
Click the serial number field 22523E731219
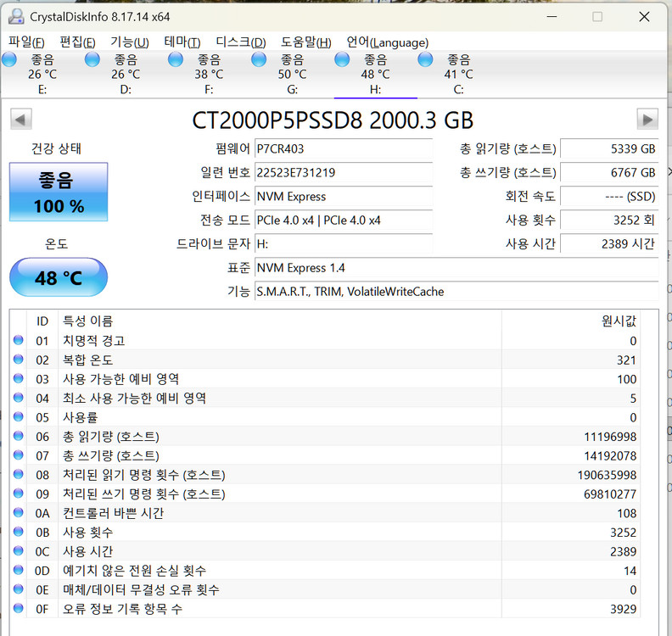pyautogui.click(x=344, y=173)
